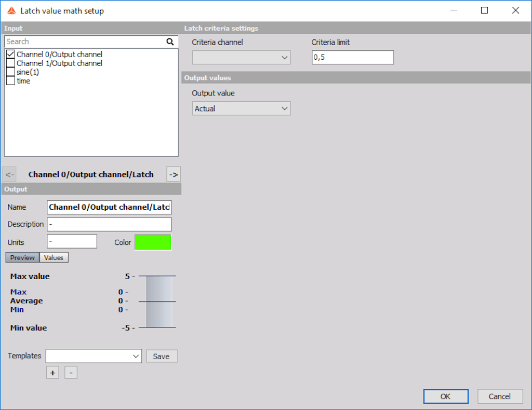
Task: Enable the sine(1) input checkbox
Action: tap(10, 72)
